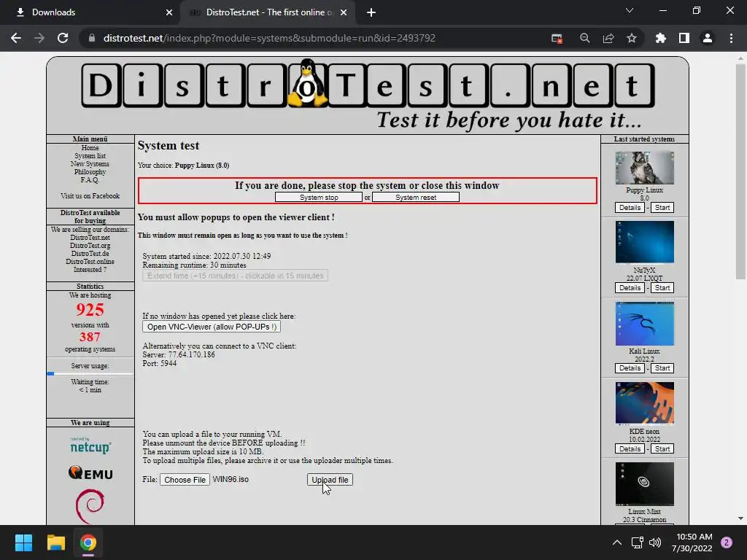Open the Extensions puzzle icon
Viewport: 747px width, 560px height.
coord(660,38)
